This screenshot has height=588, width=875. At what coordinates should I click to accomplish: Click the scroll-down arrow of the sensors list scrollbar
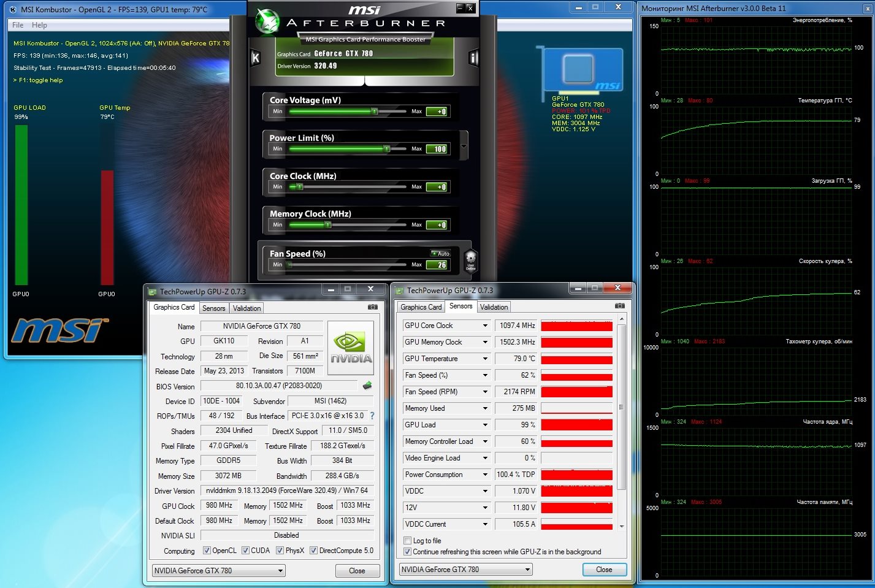click(x=621, y=526)
